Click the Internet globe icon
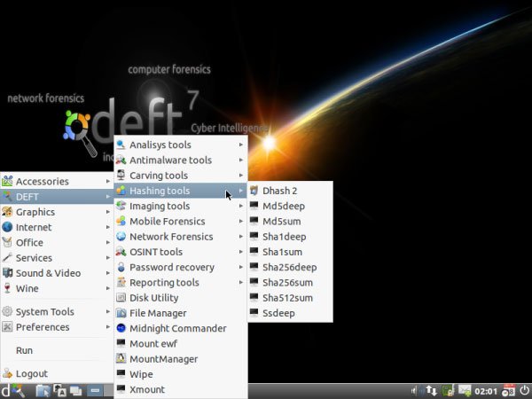The width and height of the screenshot is (532, 399). [7, 227]
